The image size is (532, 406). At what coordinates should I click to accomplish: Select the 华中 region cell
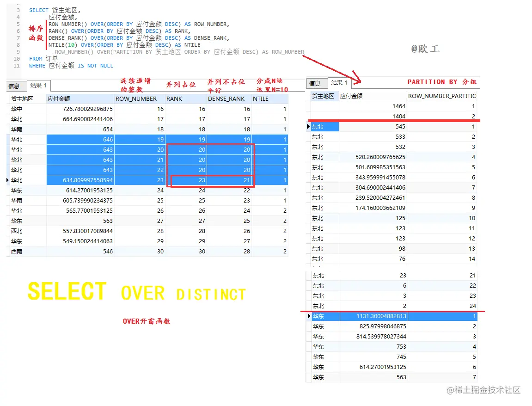(x=28, y=109)
